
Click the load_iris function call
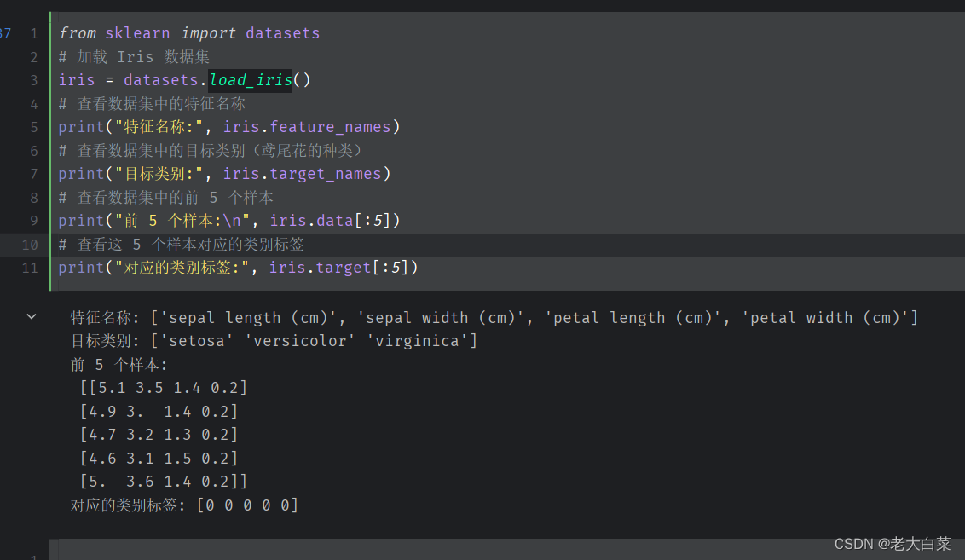tap(251, 80)
